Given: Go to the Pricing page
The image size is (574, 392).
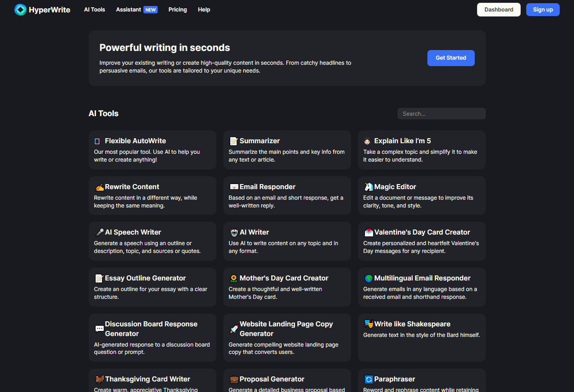Looking at the screenshot, I should pos(177,10).
